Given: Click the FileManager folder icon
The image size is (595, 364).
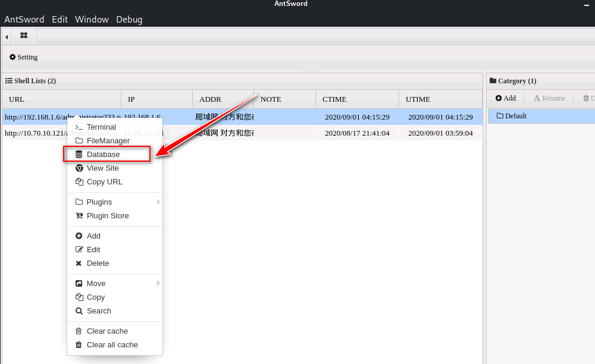Looking at the screenshot, I should coord(79,141).
